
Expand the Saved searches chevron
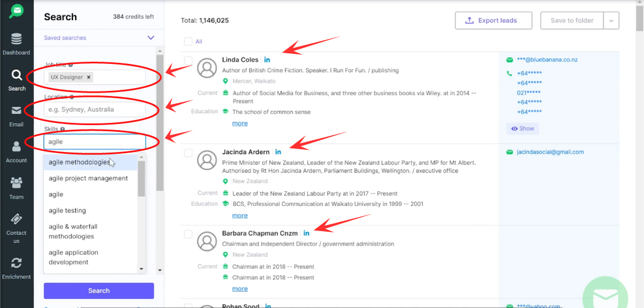pyautogui.click(x=150, y=38)
